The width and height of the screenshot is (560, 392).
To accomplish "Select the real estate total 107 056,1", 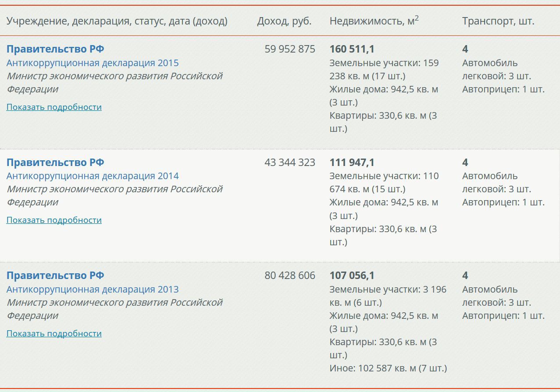I will click(352, 275).
